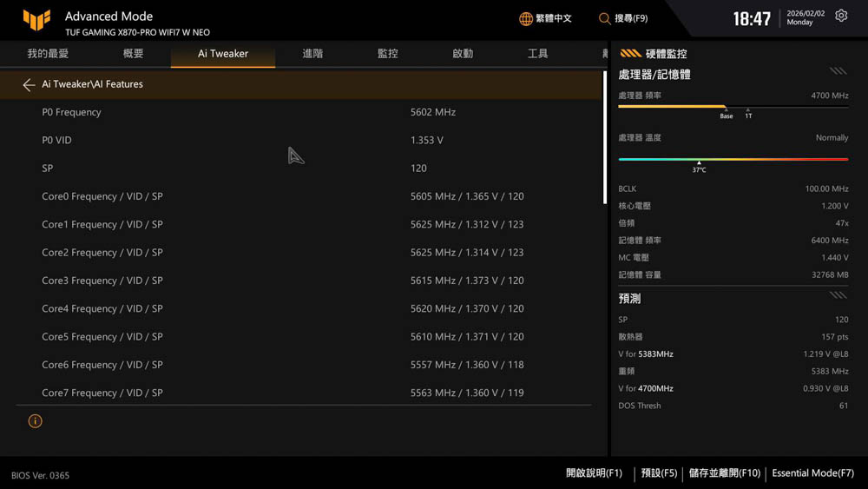Open the 啟動 tab
The height and width of the screenshot is (489, 868).
click(x=463, y=54)
